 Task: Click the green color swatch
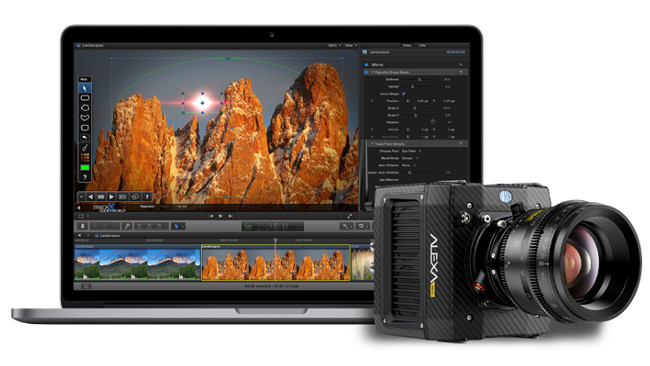pyautogui.click(x=85, y=167)
